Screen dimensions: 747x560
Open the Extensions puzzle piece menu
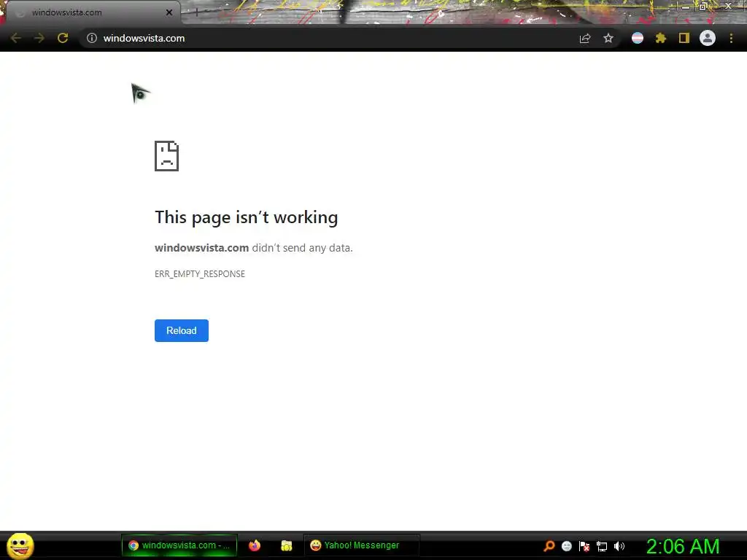661,38
